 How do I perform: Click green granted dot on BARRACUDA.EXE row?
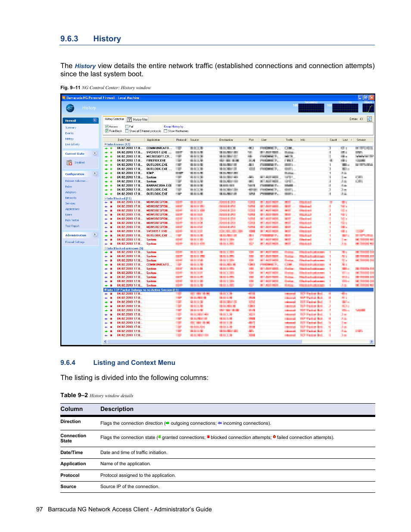click(x=111, y=186)
